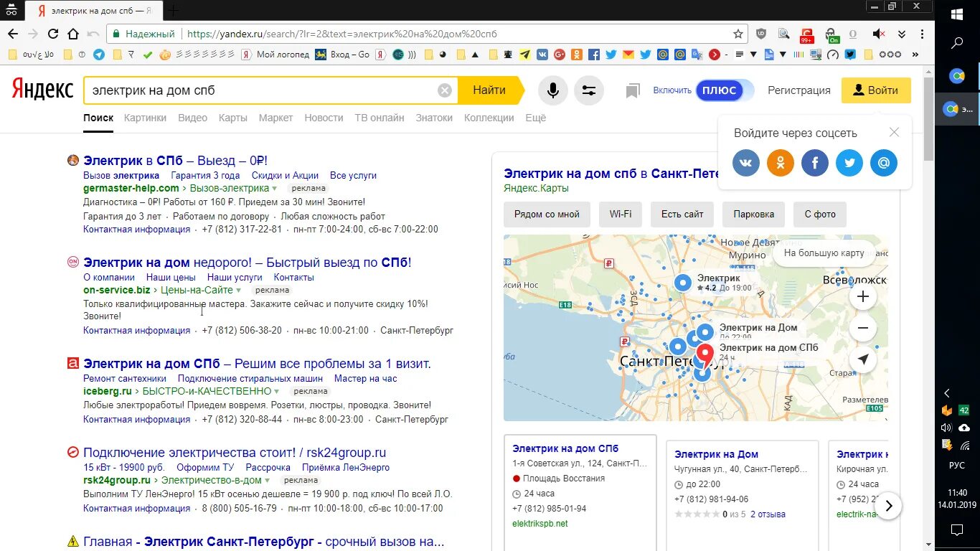The height and width of the screenshot is (551, 980).
Task: Toggle the ПЛЮС switch
Action: click(725, 90)
